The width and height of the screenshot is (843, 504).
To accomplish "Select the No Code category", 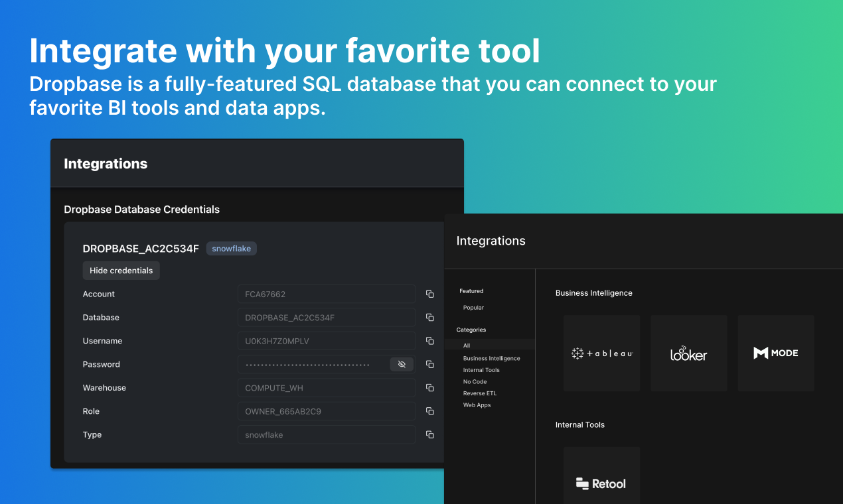I will pyautogui.click(x=475, y=382).
